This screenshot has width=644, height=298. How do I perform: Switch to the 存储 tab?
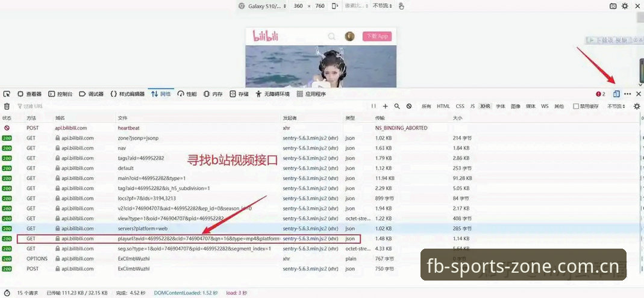point(239,94)
